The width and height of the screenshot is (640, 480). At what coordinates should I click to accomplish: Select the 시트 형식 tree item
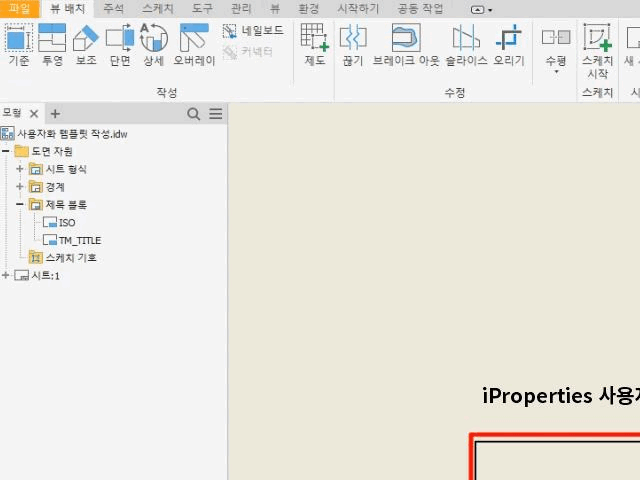pos(66,169)
